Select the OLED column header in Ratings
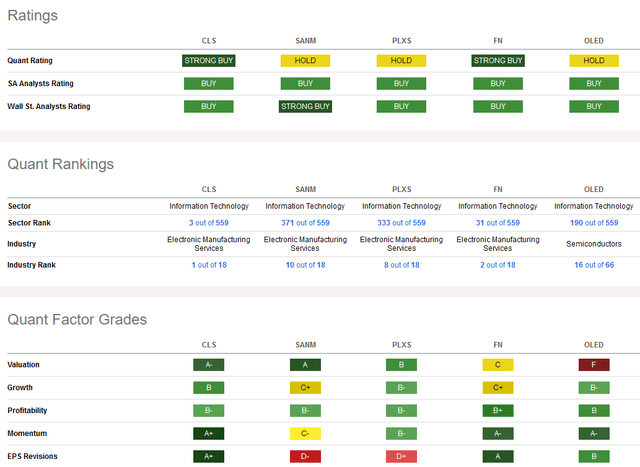This screenshot has width=640, height=467. [594, 40]
